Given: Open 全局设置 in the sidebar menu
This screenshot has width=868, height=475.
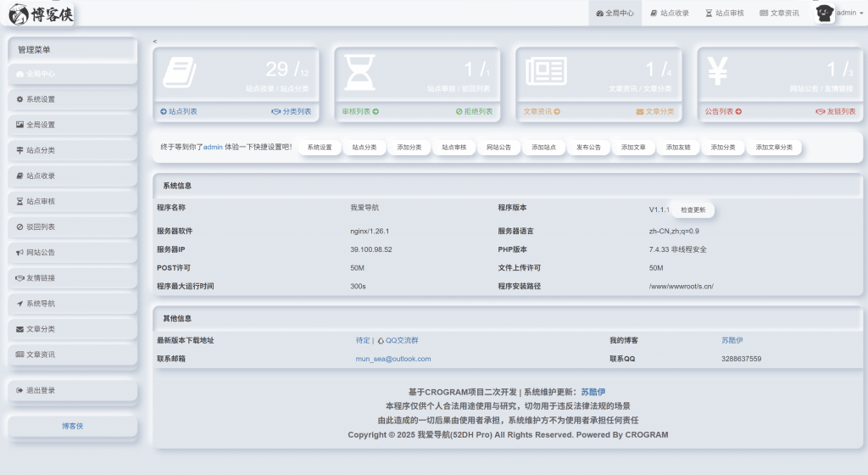Looking at the screenshot, I should click(73, 125).
